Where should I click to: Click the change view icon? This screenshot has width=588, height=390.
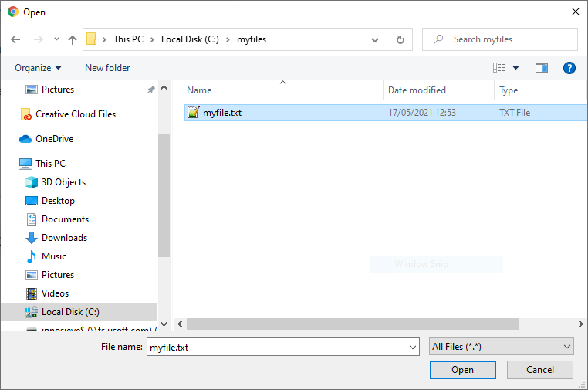pyautogui.click(x=499, y=68)
